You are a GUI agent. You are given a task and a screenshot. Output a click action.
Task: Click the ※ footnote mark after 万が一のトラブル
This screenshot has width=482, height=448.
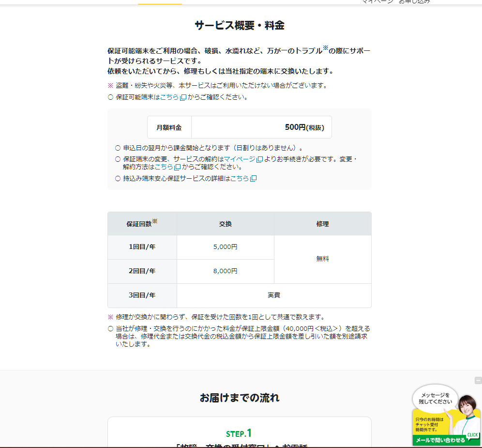coord(326,48)
